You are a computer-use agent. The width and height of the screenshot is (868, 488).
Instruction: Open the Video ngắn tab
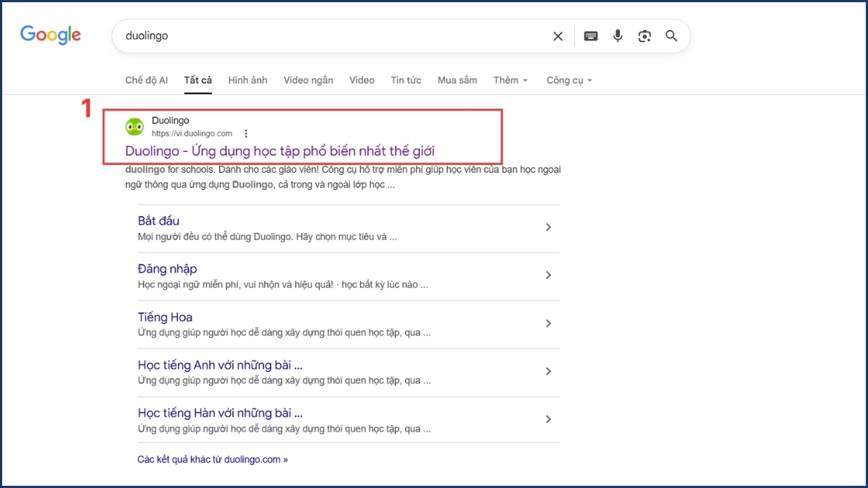tap(308, 80)
